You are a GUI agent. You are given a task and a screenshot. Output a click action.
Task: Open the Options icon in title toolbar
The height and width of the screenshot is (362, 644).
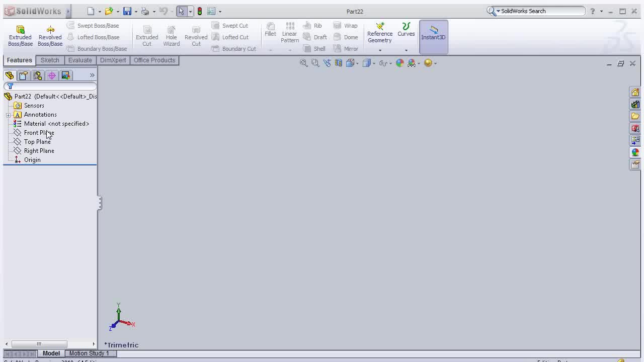pos(211,11)
